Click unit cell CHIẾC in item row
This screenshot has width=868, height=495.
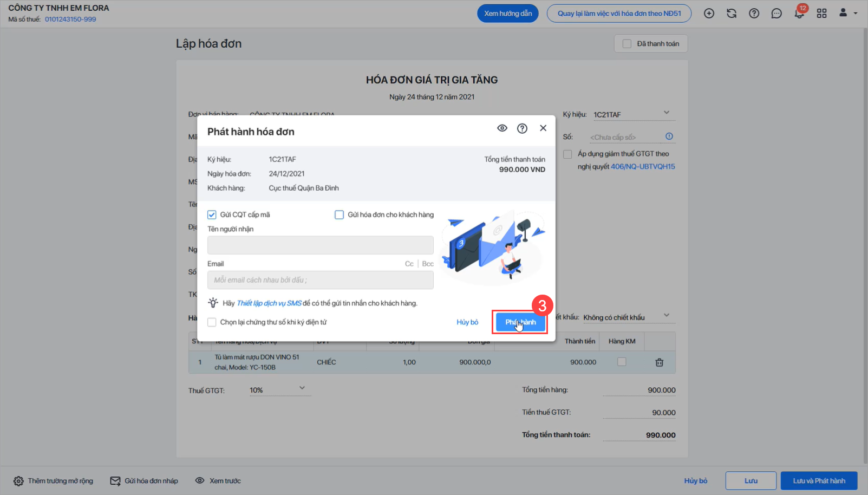327,362
